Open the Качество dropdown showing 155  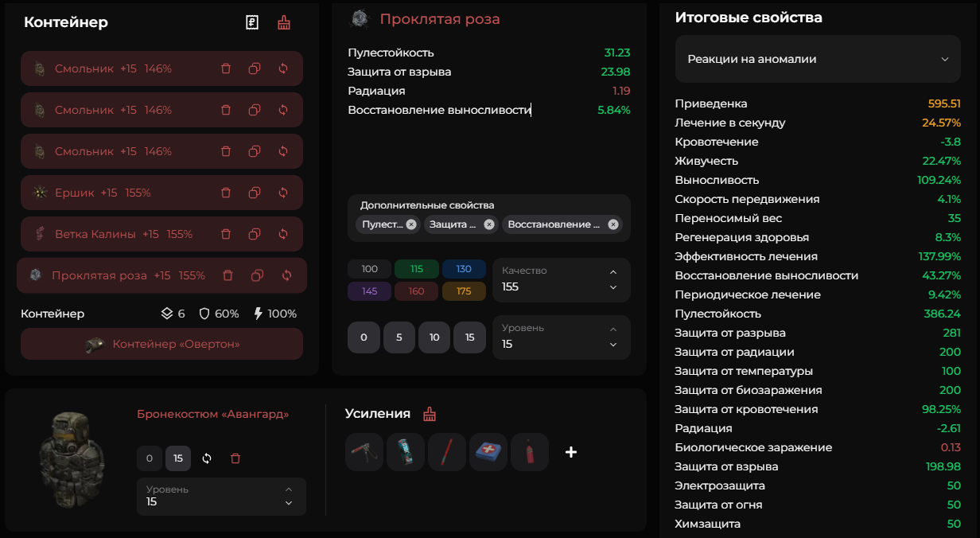(561, 279)
